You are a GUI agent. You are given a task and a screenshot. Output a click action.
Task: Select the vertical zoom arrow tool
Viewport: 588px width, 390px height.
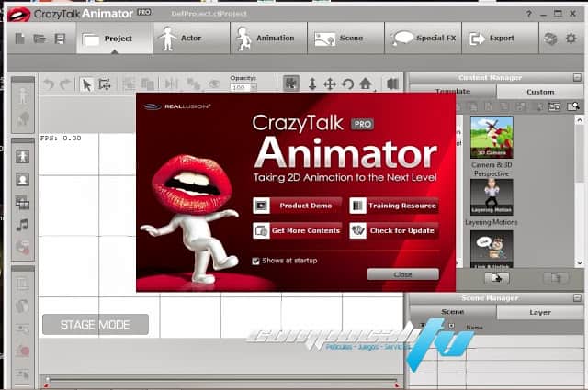(312, 84)
